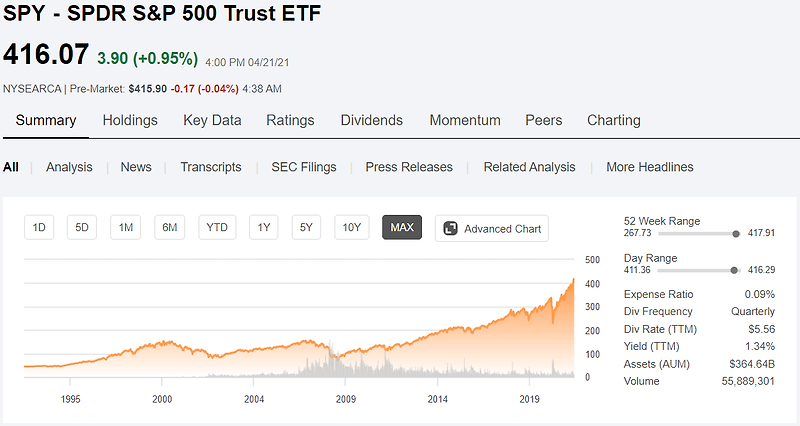The height and width of the screenshot is (426, 800).
Task: Click the 2020 dip on price chart
Action: pos(553,321)
